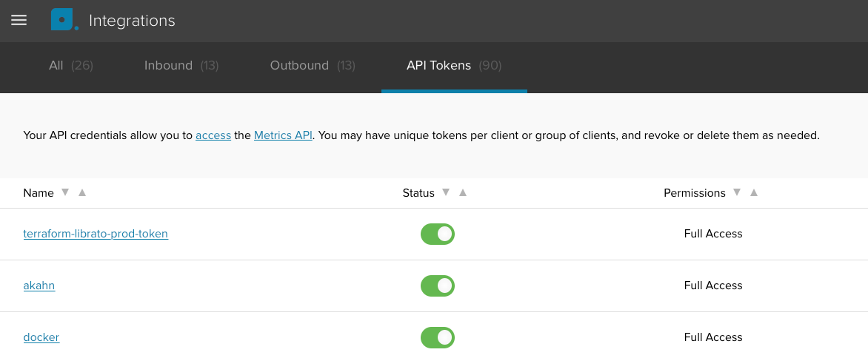Click the Integrations page title

click(132, 21)
